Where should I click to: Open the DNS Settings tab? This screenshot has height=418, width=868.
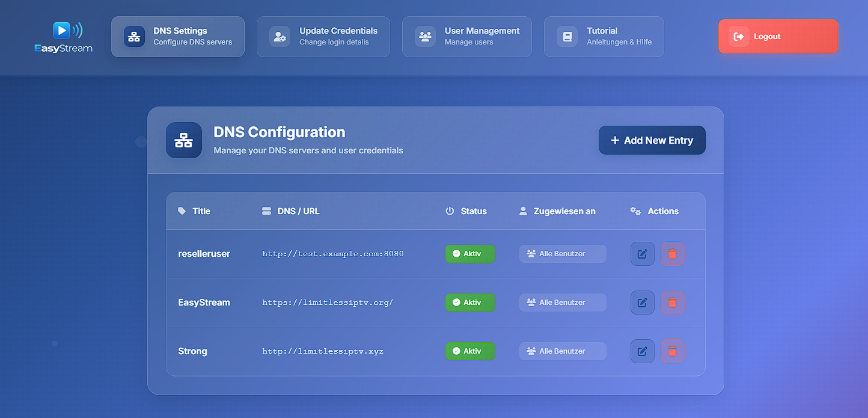coord(178,37)
